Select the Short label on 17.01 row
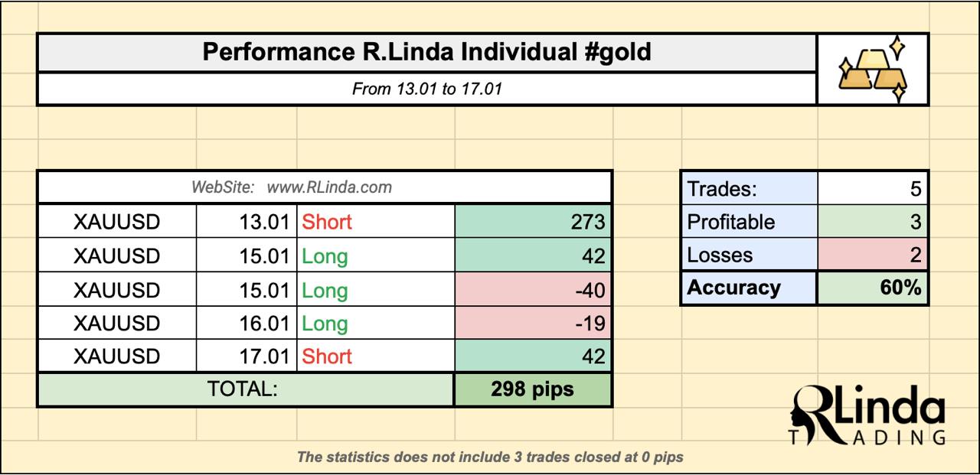The height and width of the screenshot is (475, 980). tap(327, 356)
